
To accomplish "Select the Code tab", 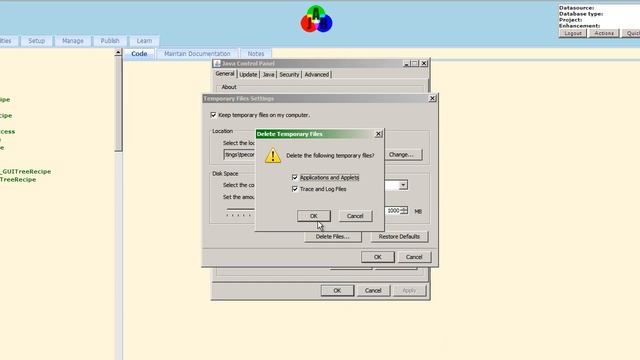I will coord(139,54).
